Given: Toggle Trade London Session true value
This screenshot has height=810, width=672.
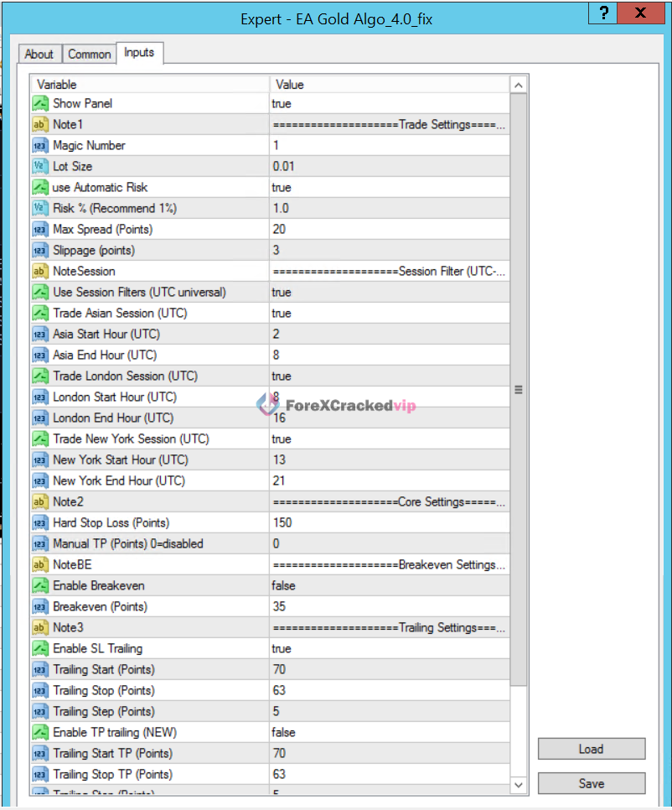Looking at the screenshot, I should [x=389, y=376].
